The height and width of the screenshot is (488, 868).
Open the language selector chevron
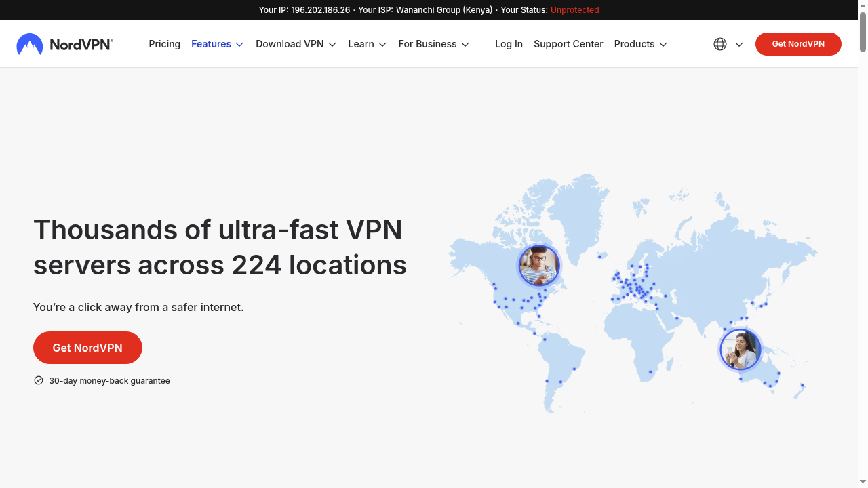click(x=739, y=45)
